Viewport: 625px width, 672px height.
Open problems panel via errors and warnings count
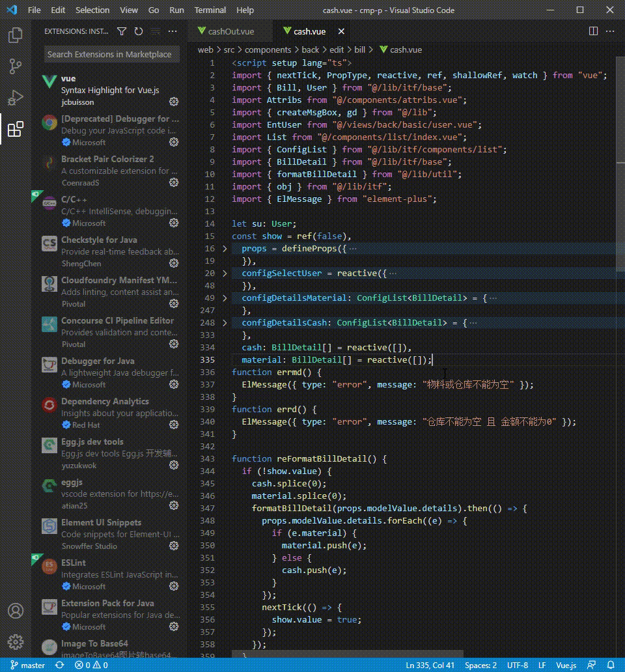pyautogui.click(x=91, y=665)
